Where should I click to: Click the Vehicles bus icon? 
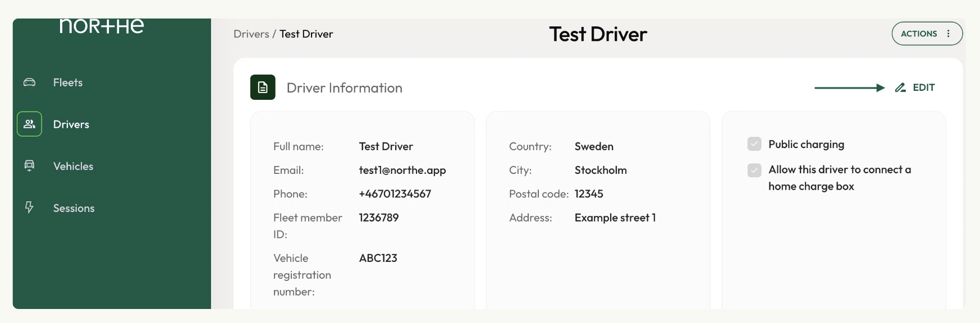29,165
